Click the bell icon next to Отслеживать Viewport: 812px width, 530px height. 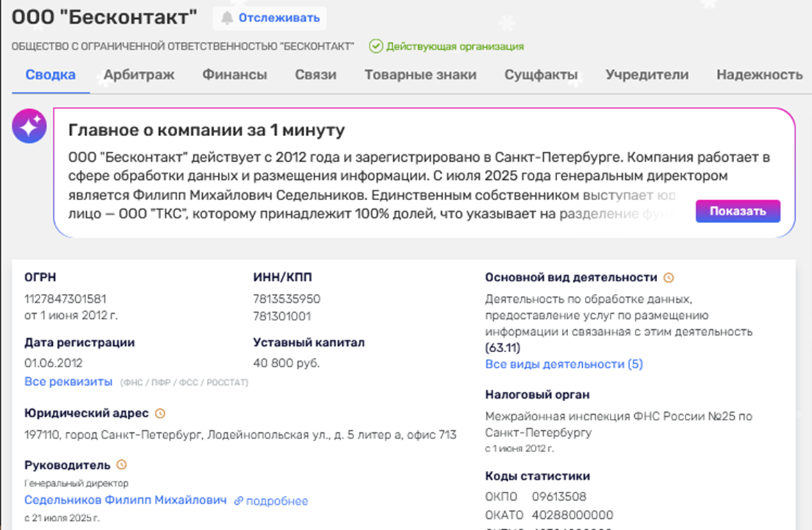click(227, 18)
